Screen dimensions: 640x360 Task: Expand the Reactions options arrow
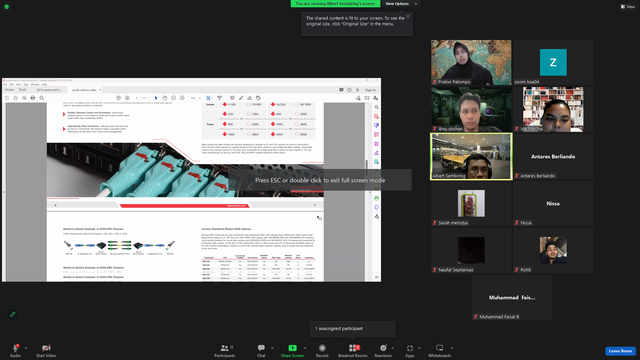click(393, 348)
